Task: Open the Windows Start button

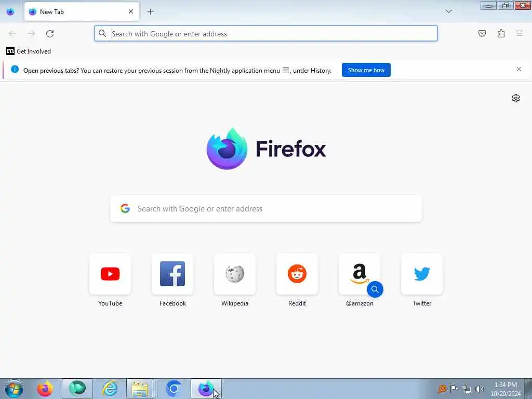Action: (x=14, y=389)
